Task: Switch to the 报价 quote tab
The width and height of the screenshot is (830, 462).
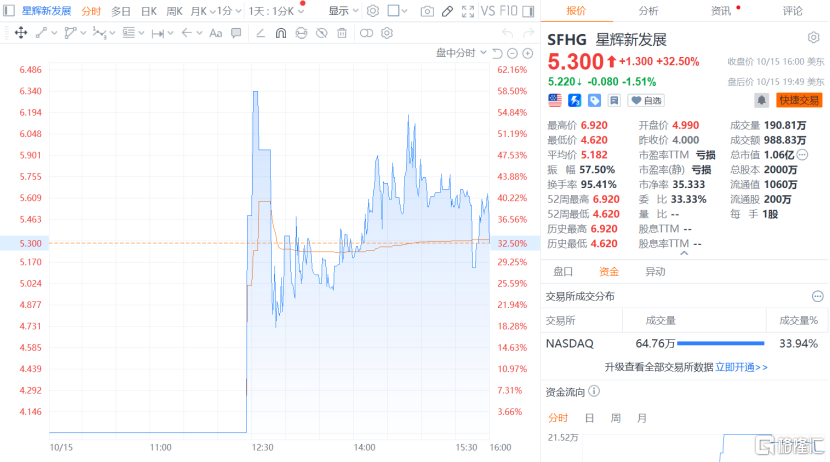Action: [576, 11]
